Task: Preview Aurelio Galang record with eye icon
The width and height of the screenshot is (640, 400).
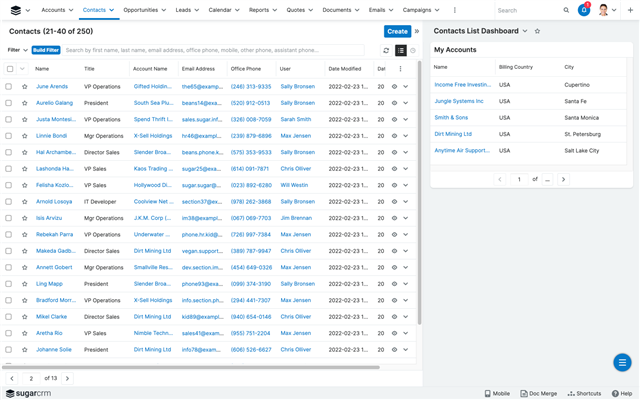Action: 394,103
